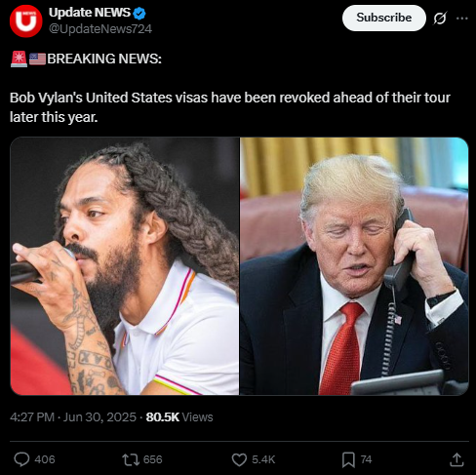
Task: Open the three-dot more options menu
Action: pyautogui.click(x=462, y=19)
